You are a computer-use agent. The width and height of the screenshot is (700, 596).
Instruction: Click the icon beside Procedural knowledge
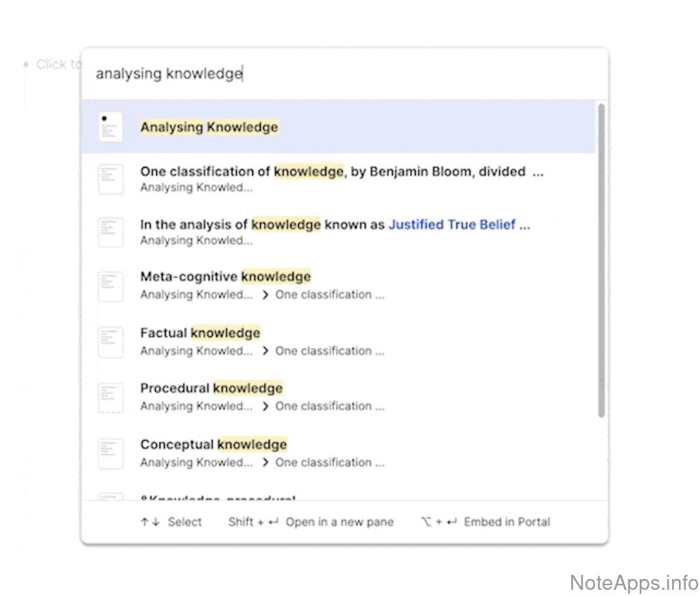click(111, 398)
